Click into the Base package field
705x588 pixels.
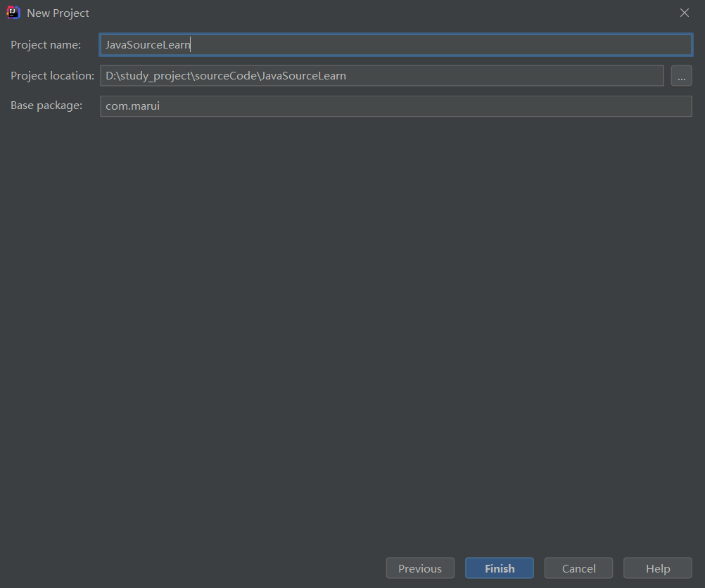395,106
